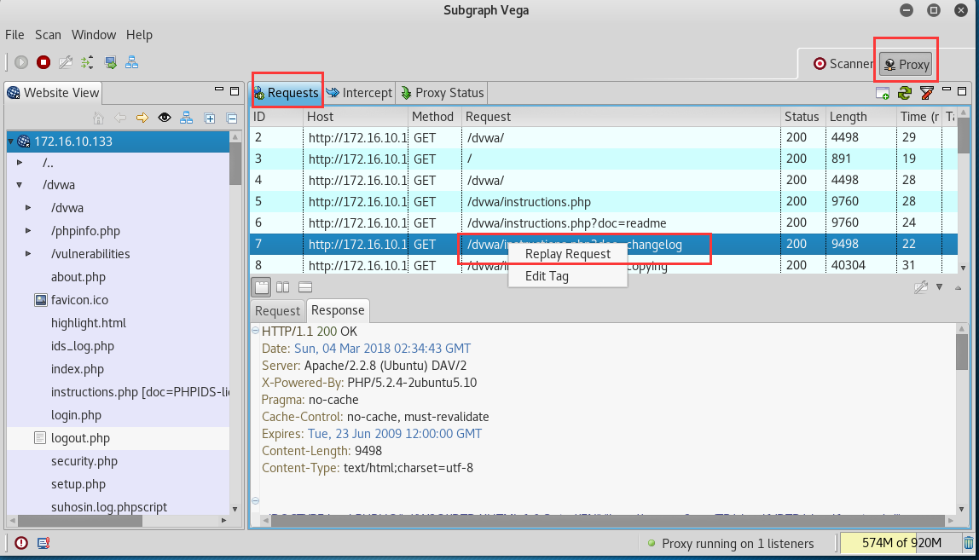Open a new request window icon

pyautogui.click(x=881, y=92)
